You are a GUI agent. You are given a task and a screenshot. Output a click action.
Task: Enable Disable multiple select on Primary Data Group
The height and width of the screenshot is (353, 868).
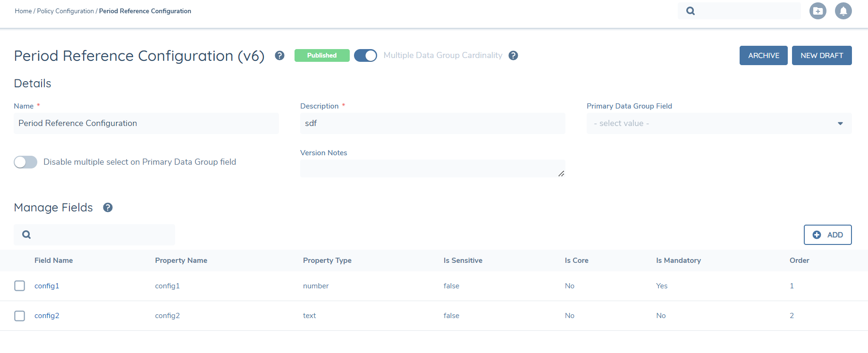pyautogui.click(x=25, y=162)
